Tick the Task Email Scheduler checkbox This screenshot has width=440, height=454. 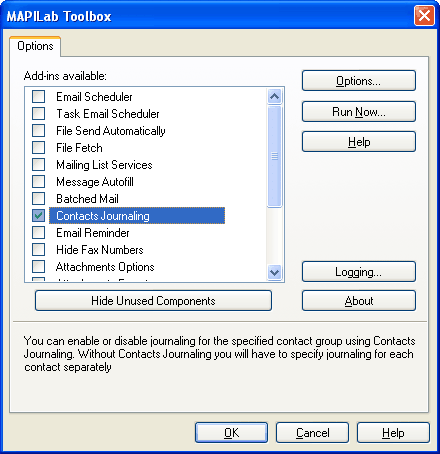pyautogui.click(x=38, y=114)
